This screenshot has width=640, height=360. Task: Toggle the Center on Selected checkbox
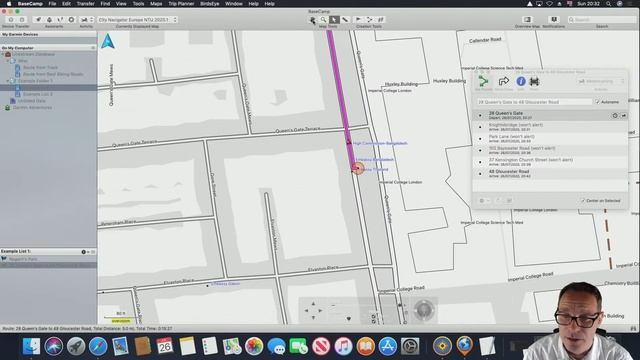coord(583,200)
